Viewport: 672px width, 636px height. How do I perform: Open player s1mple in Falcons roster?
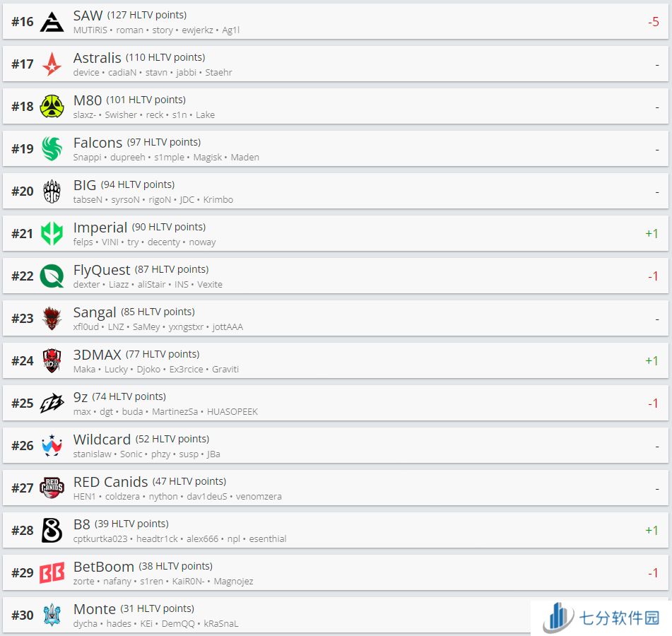[169, 158]
